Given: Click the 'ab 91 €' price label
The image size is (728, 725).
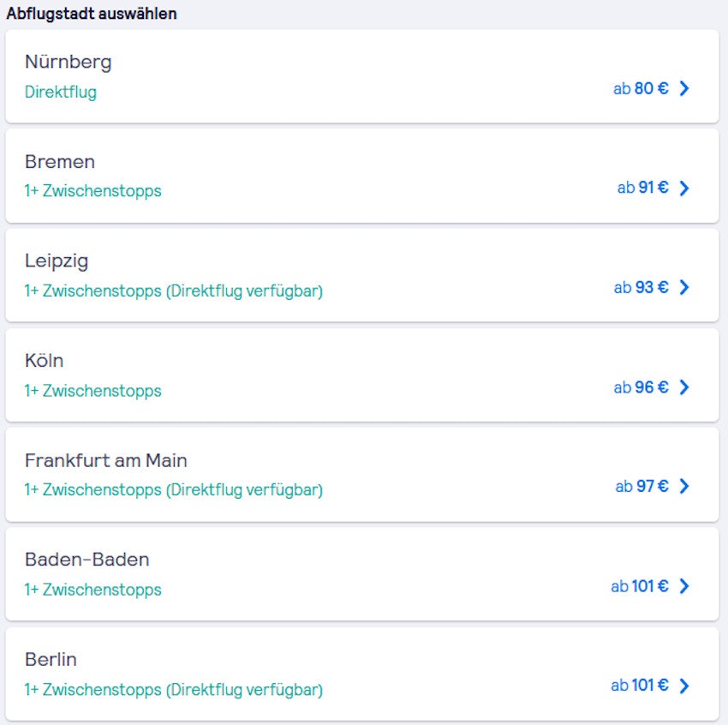Looking at the screenshot, I should [642, 188].
